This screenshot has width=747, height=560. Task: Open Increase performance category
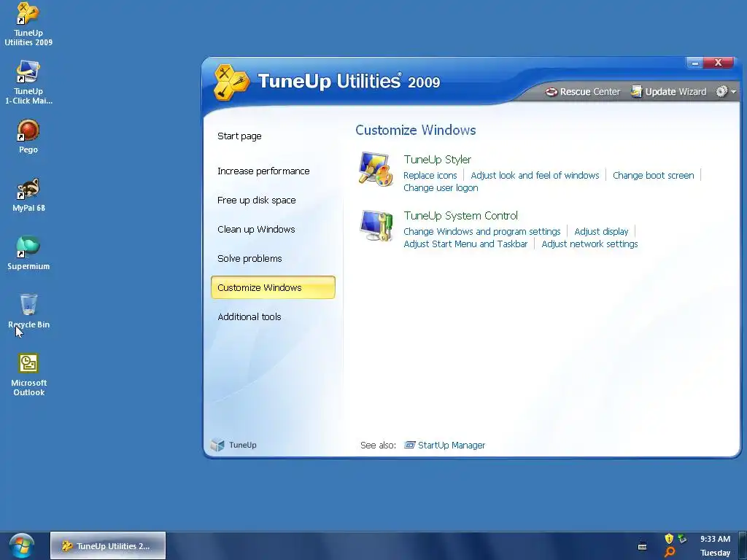263,171
